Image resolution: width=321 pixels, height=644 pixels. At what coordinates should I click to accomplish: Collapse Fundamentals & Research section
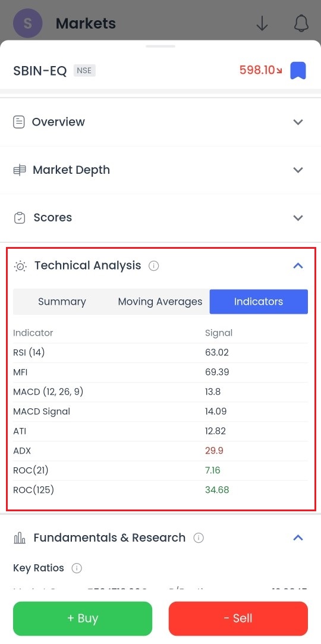[298, 537]
